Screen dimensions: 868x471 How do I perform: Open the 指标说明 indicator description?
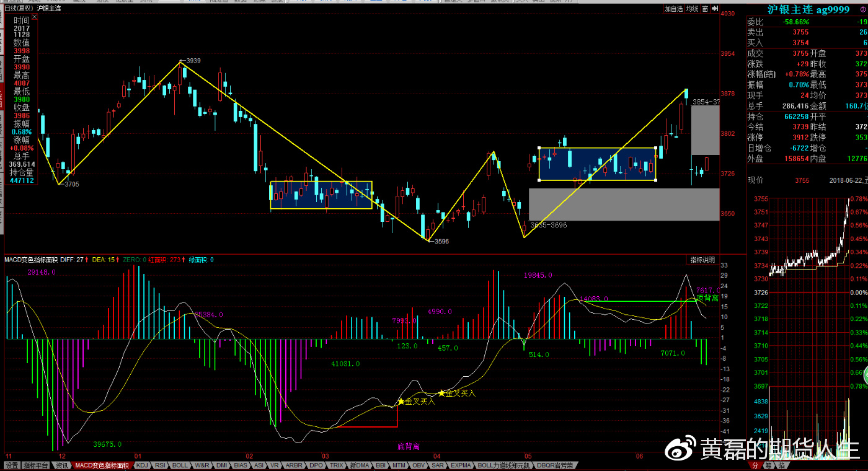coord(703,260)
